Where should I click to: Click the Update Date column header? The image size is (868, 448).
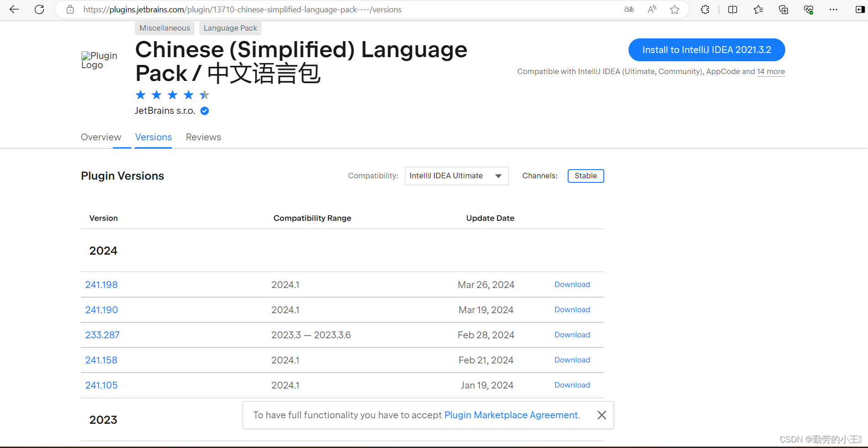click(x=490, y=218)
